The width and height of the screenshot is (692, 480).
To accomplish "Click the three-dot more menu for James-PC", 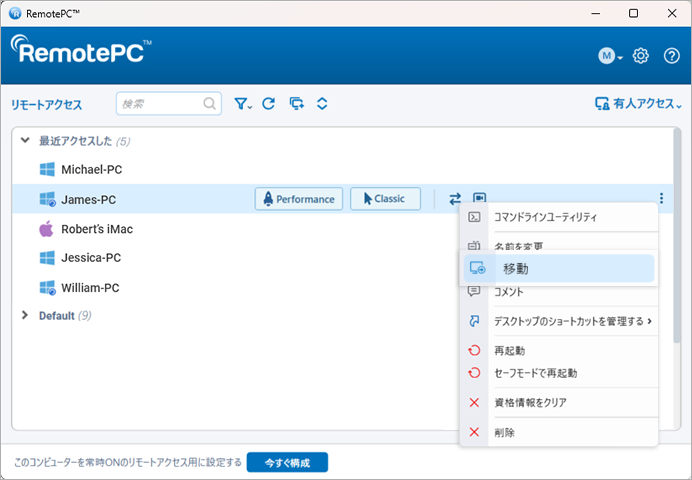I will click(x=661, y=198).
